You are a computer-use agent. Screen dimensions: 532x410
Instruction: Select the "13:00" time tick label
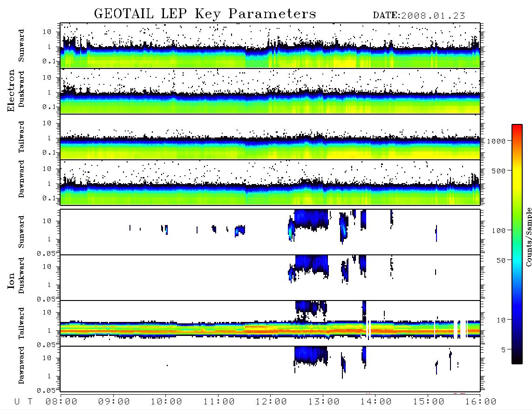[x=324, y=402]
